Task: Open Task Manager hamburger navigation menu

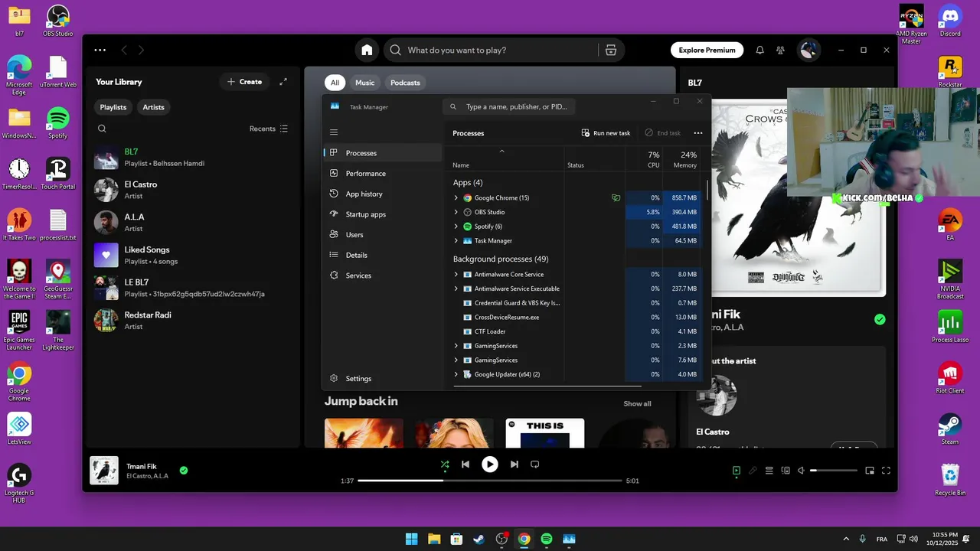Action: coord(334,132)
